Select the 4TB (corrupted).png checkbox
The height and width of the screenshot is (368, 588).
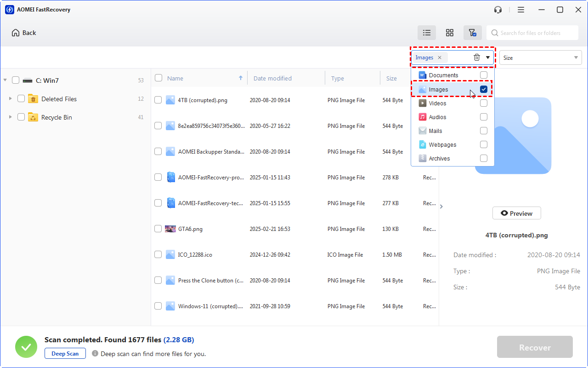click(158, 100)
